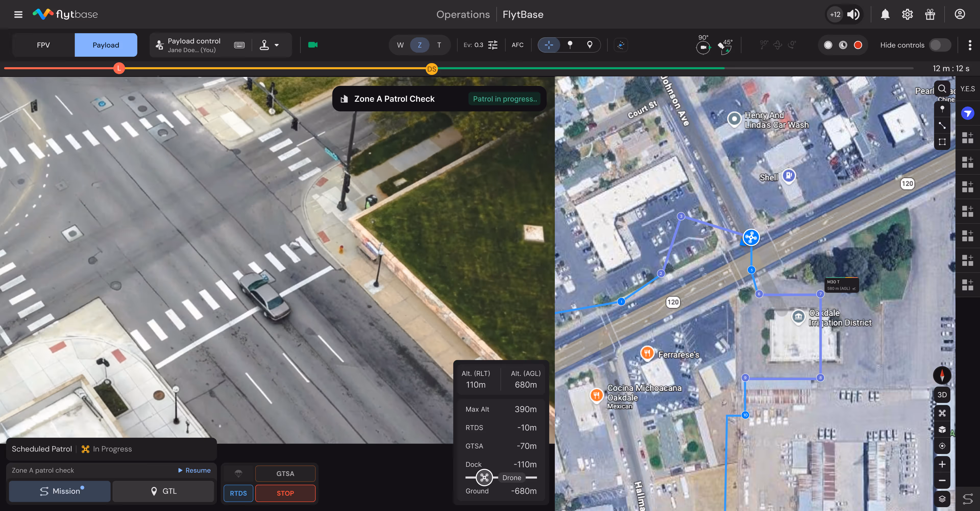Open the map layers icon
The width and height of the screenshot is (980, 511).
[942, 498]
